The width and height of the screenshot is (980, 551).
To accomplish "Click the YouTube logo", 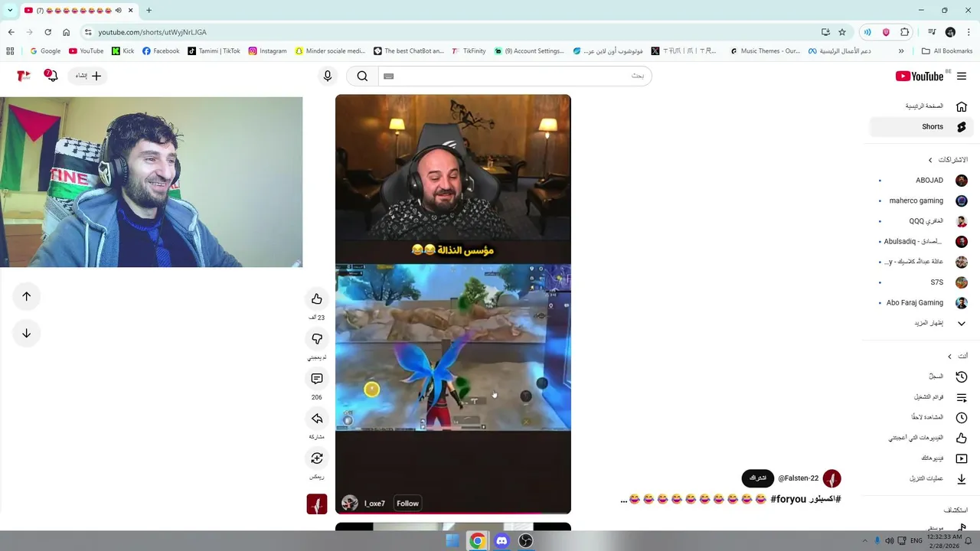I will pyautogui.click(x=920, y=76).
